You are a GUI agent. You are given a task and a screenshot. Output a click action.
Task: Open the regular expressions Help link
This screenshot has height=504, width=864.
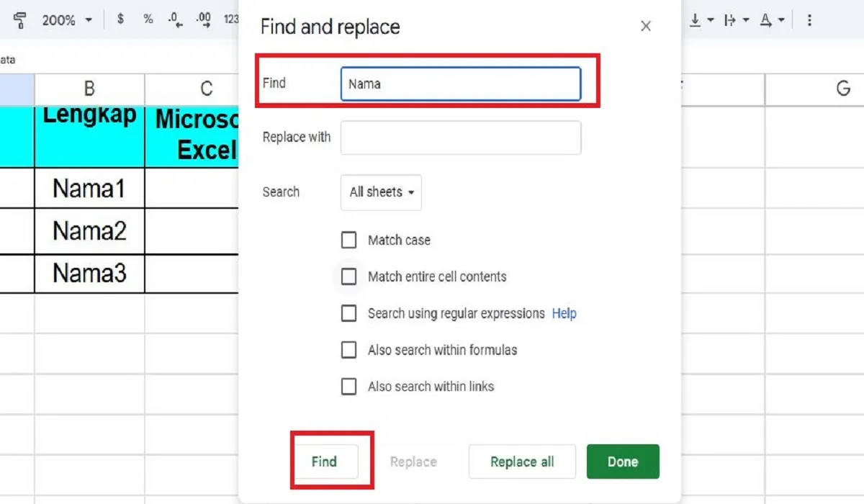(x=564, y=313)
